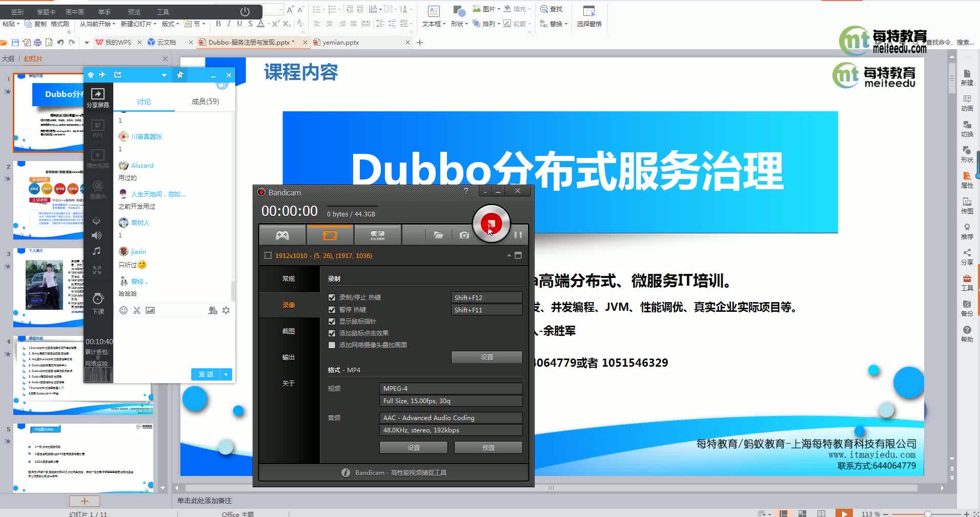Take a screenshot with Bandicam camera icon
980x517 pixels.
464,235
